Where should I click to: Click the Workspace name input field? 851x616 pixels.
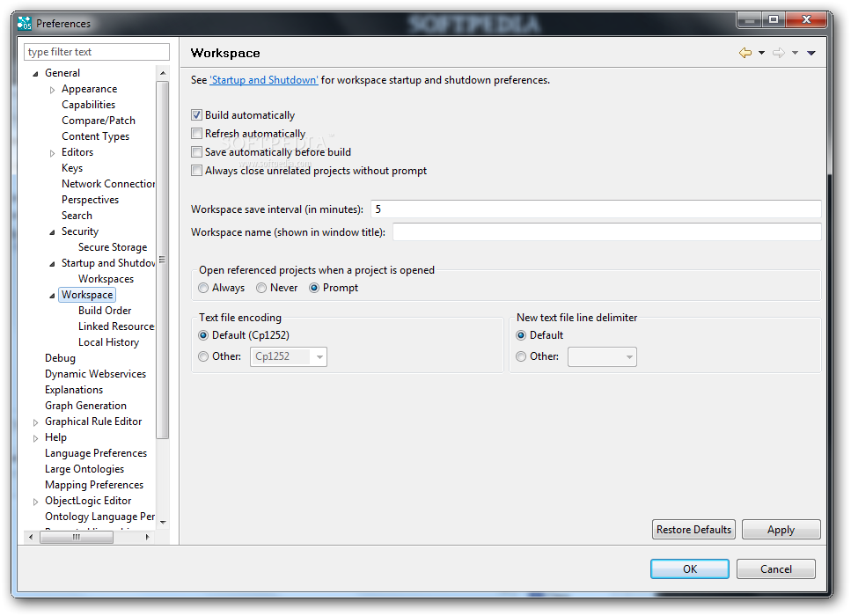(x=606, y=232)
